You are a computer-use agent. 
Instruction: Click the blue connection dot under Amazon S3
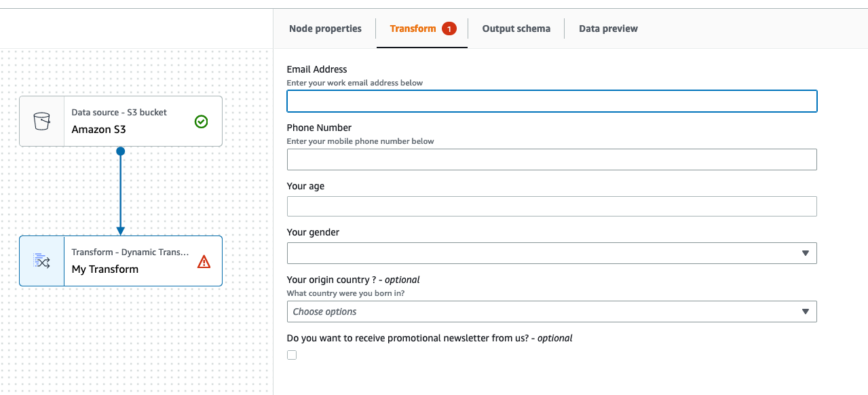click(x=121, y=151)
